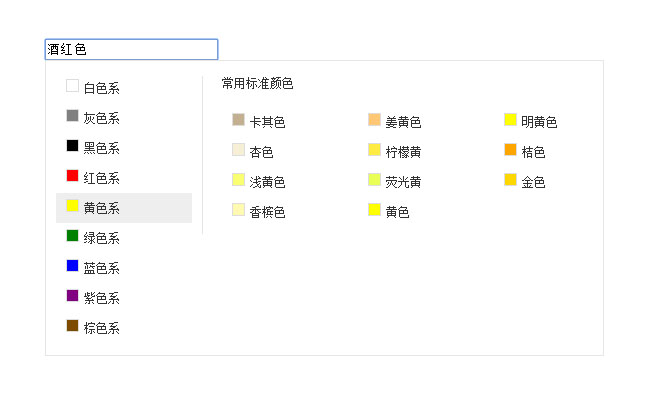Pick the 金色 gold swatch
The width and height of the screenshot is (650, 400).
pos(525,182)
